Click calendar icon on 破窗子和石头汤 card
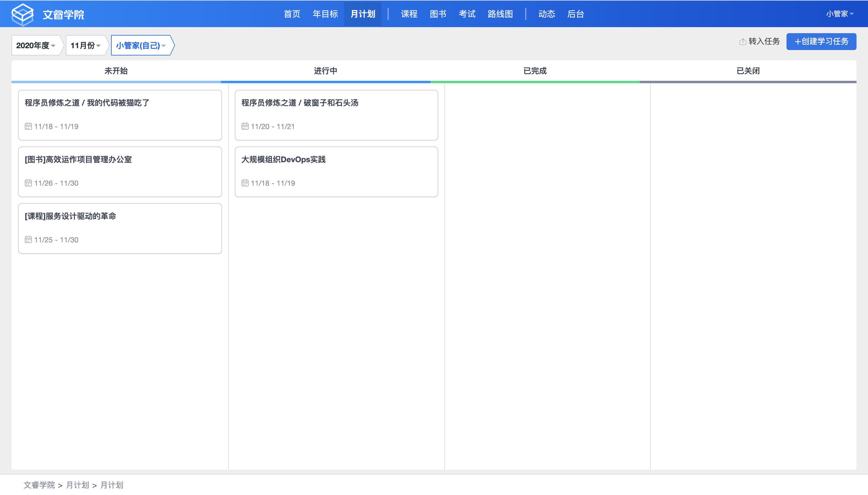 pos(245,126)
